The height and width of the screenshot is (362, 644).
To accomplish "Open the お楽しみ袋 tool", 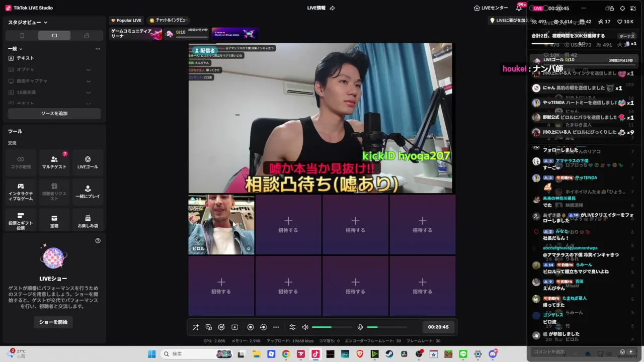I will [x=88, y=221].
